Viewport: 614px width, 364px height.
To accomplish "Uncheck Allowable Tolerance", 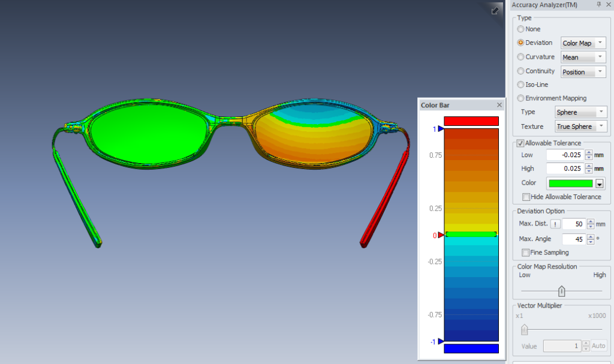I will click(x=520, y=143).
